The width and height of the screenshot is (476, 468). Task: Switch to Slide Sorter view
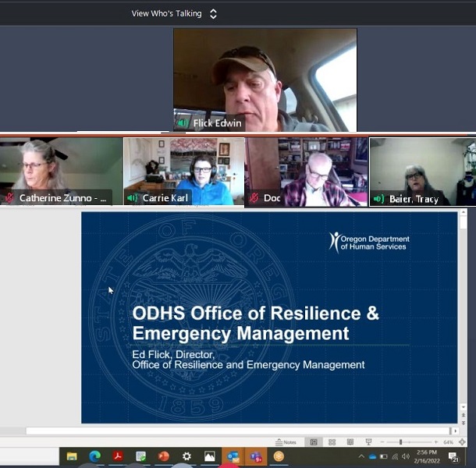coord(332,442)
